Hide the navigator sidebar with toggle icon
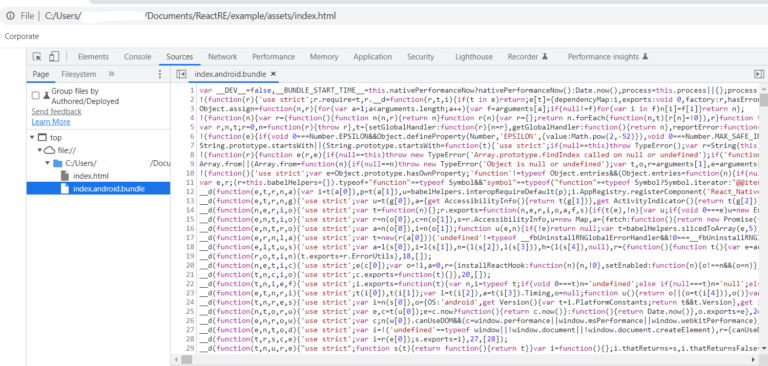This screenshot has height=366, width=768. pos(181,74)
